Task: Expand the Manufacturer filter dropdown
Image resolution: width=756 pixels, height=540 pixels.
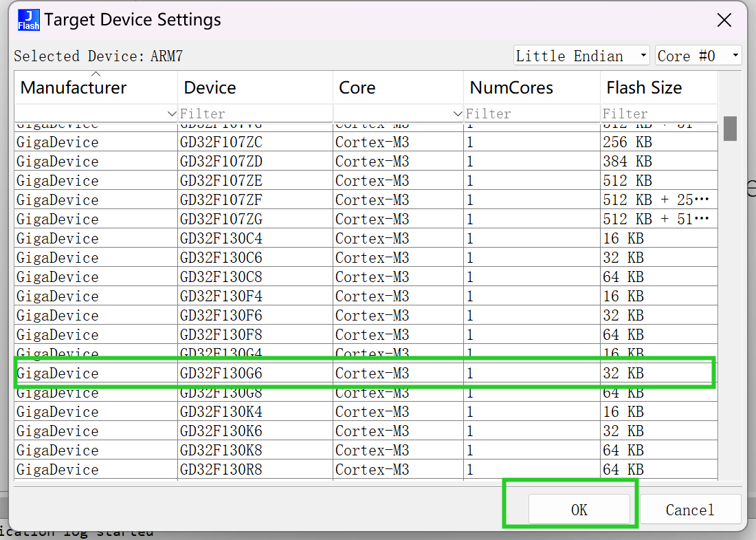Action: pos(172,114)
